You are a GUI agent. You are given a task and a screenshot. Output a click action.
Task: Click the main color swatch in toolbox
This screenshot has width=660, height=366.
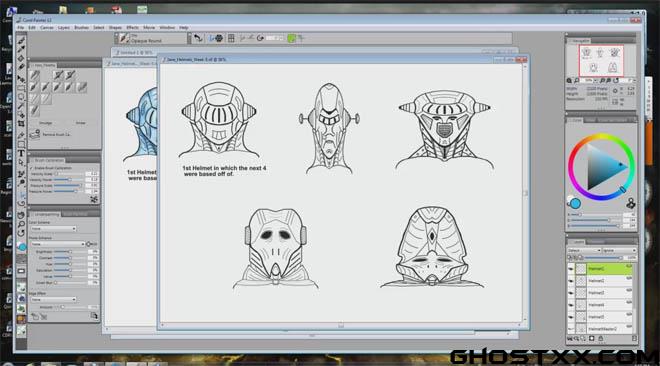(x=22, y=247)
